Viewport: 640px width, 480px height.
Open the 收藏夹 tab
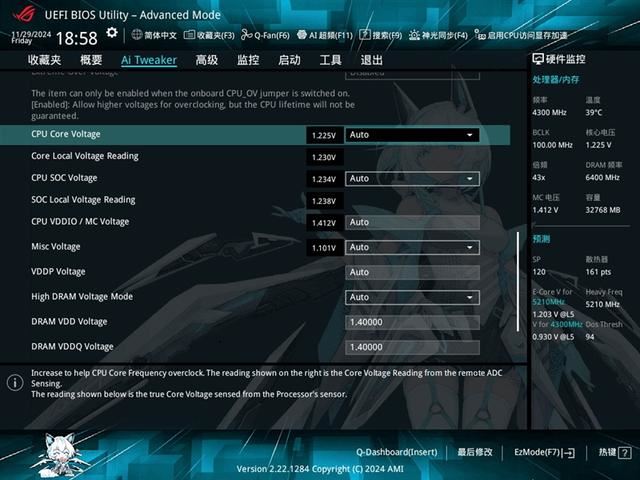pos(44,60)
